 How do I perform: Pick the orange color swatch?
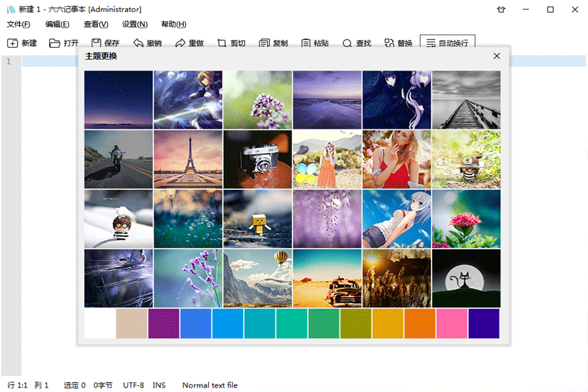tap(420, 324)
